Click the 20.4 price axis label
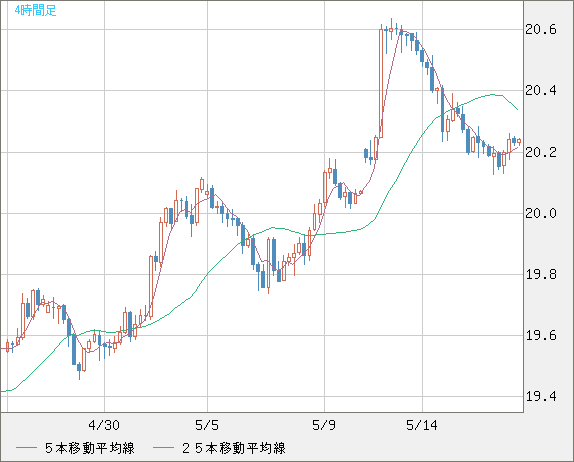 click(541, 90)
